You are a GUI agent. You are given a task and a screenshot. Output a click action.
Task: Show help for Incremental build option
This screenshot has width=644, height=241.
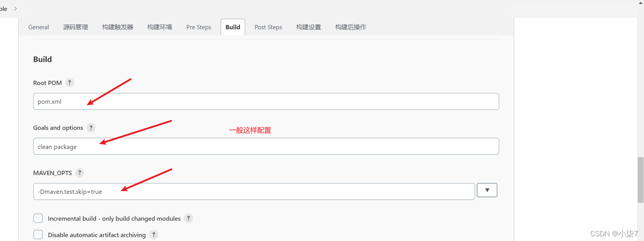point(188,218)
